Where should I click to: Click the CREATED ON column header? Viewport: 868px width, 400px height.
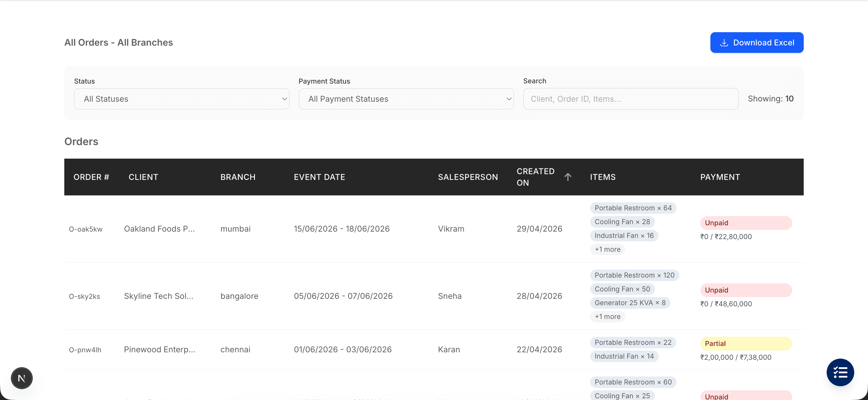535,177
